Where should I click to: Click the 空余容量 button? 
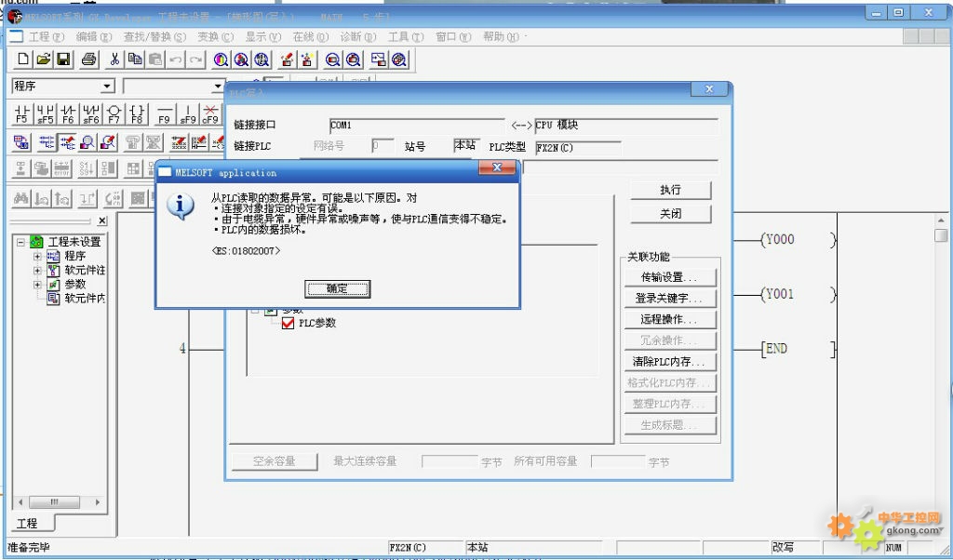tap(275, 461)
